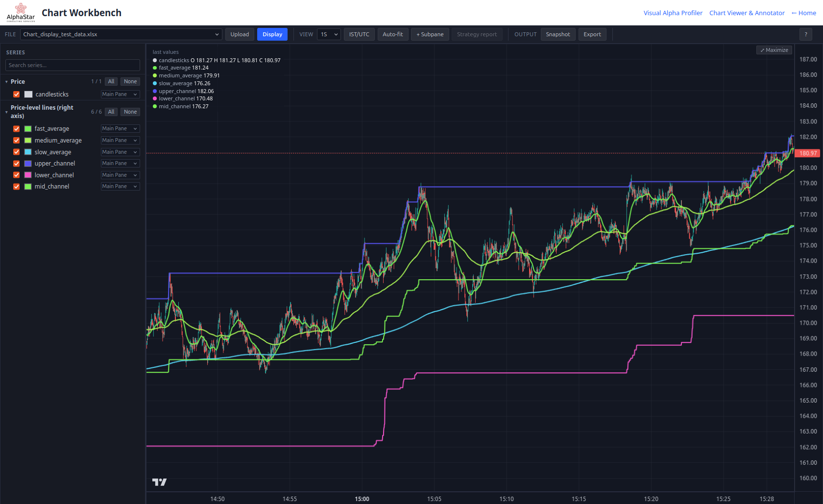Click the AlphaStar logo icon
Viewport: 823px width, 504px height.
[21, 12]
